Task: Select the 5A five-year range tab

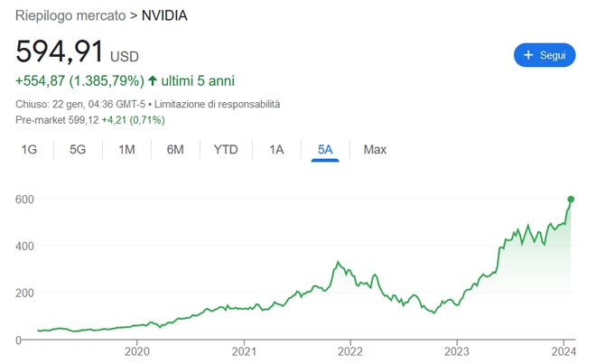Action: coord(325,149)
